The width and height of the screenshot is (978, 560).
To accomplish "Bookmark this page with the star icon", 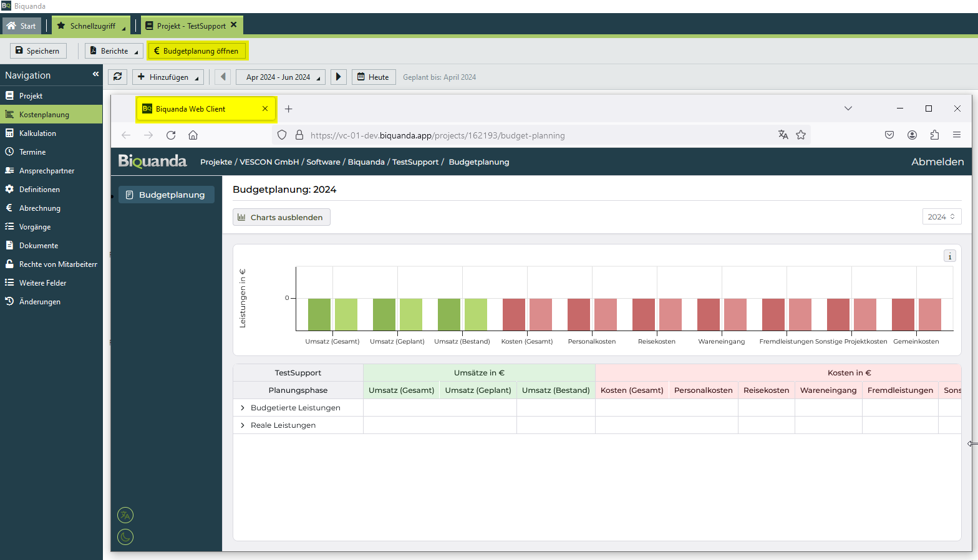I will coord(801,135).
